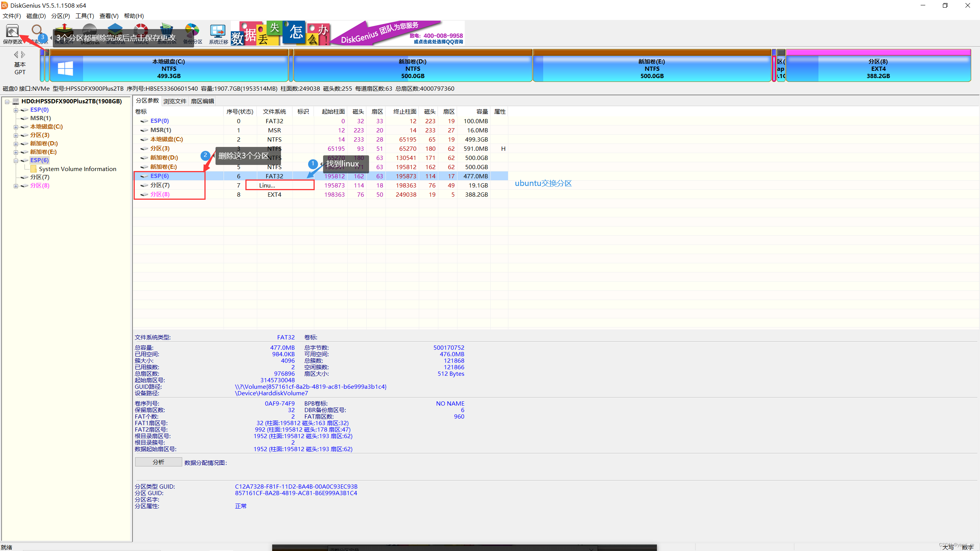Expand the 新加卷(E:) tree node

16,152
